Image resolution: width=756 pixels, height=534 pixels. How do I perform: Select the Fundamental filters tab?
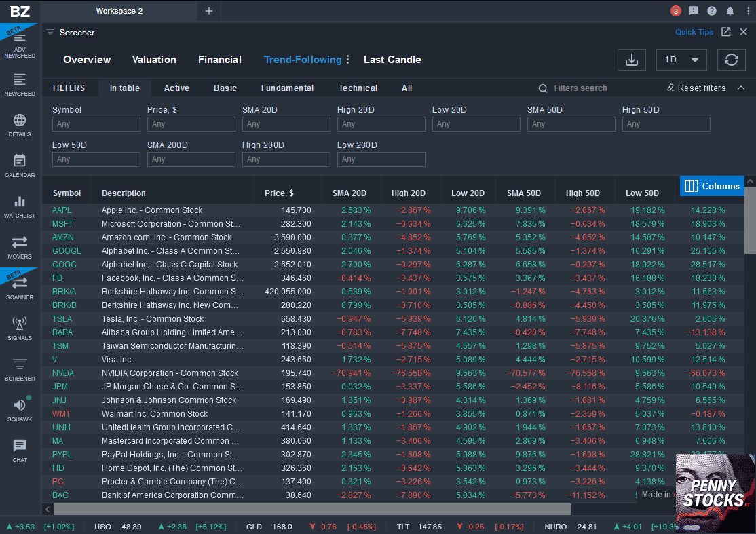click(x=287, y=88)
